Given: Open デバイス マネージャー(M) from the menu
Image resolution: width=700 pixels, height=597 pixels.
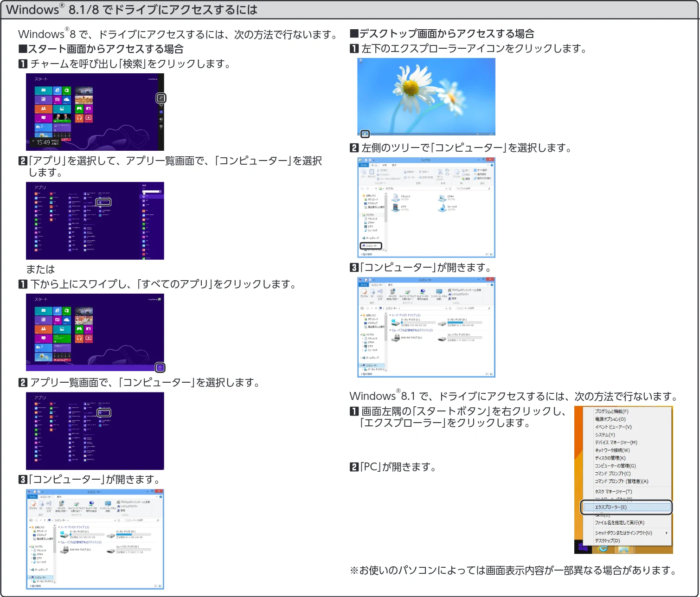Looking at the screenshot, I should click(x=616, y=443).
